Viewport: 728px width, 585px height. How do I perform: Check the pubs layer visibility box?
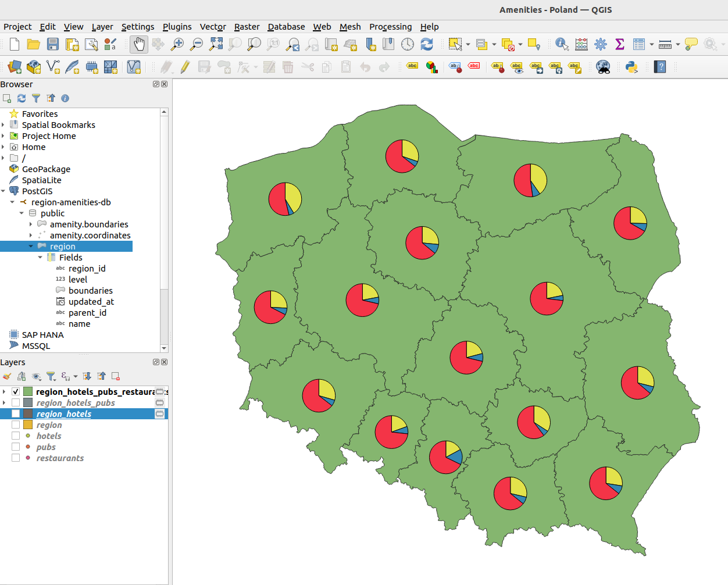click(x=16, y=447)
